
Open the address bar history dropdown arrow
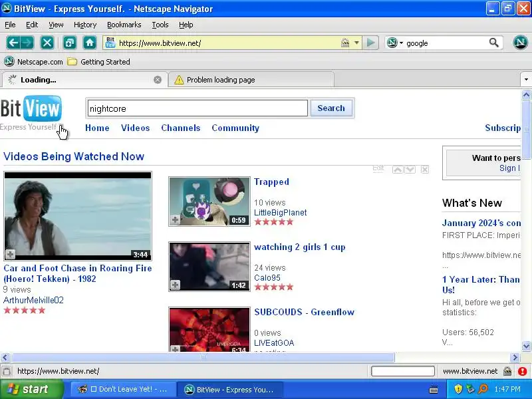click(x=356, y=43)
